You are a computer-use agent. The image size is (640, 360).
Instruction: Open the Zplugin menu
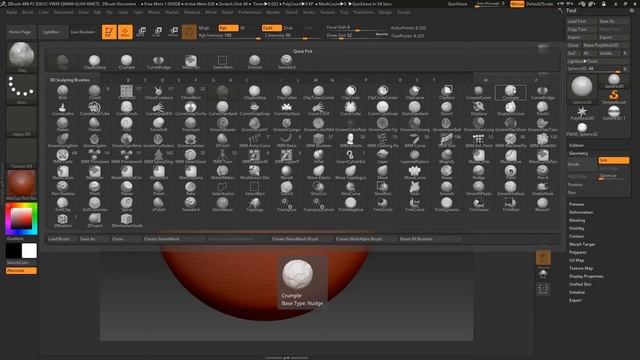pos(385,12)
